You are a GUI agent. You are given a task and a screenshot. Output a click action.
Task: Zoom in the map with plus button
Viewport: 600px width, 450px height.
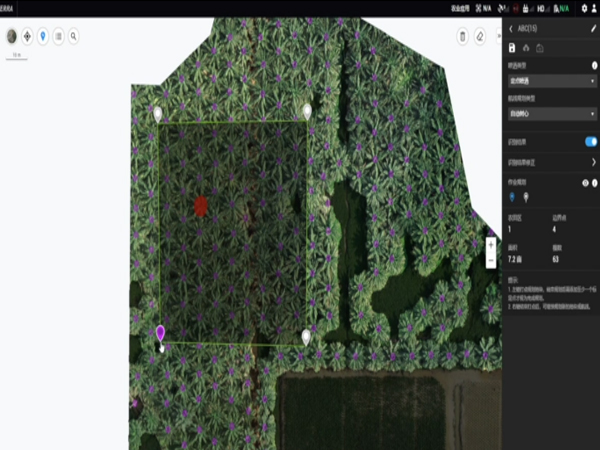(x=491, y=245)
